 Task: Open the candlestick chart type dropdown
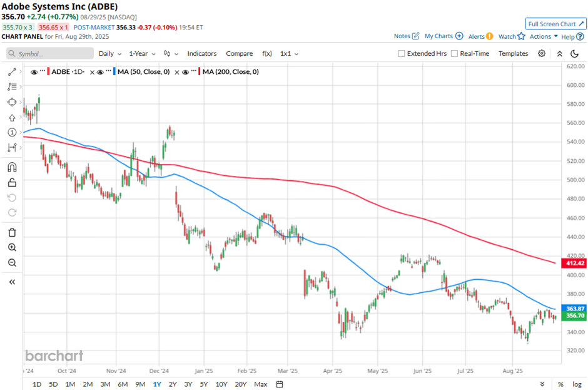pyautogui.click(x=171, y=54)
